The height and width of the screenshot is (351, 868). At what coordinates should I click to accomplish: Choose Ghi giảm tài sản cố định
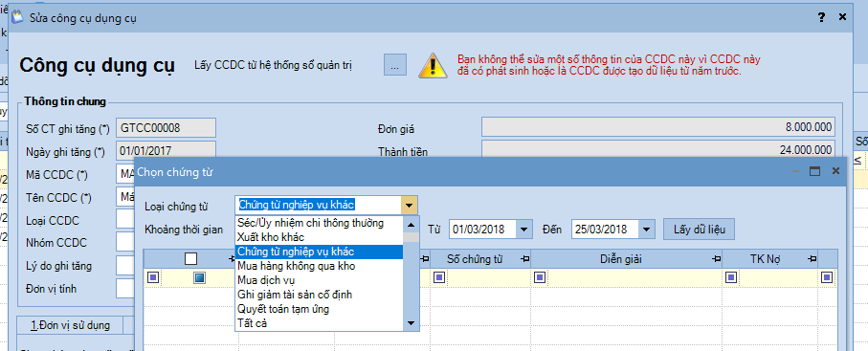319,295
